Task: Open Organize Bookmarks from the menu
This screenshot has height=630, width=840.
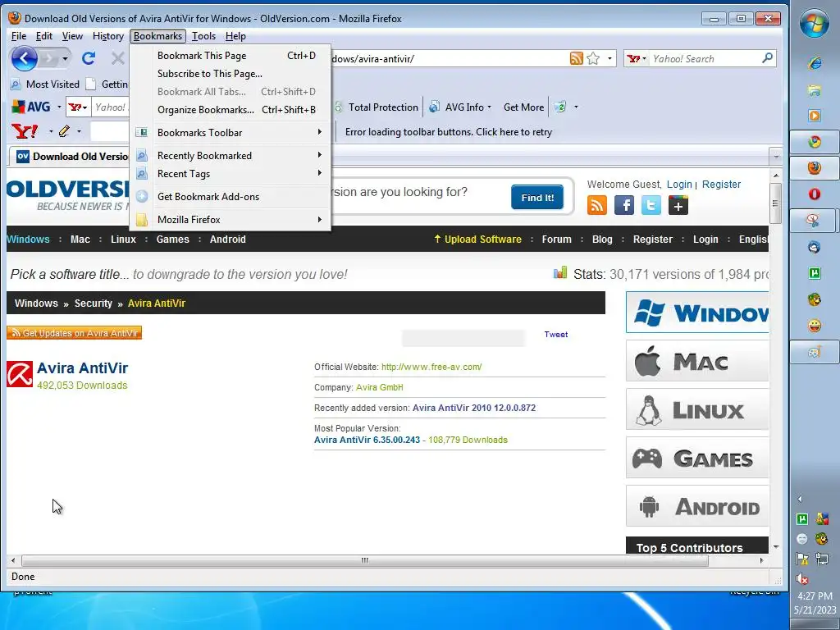Action: [x=231, y=110]
